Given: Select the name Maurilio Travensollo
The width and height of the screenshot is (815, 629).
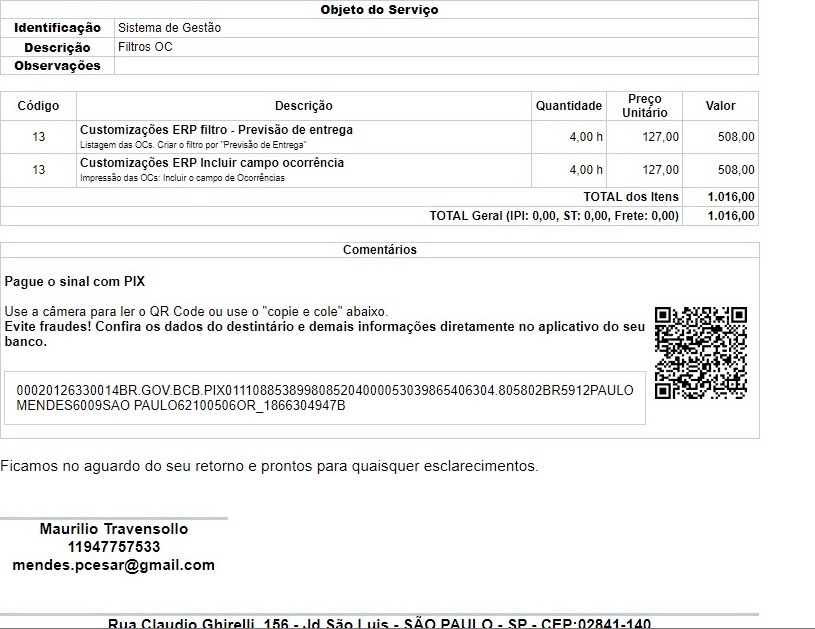Looking at the screenshot, I should click(113, 529).
